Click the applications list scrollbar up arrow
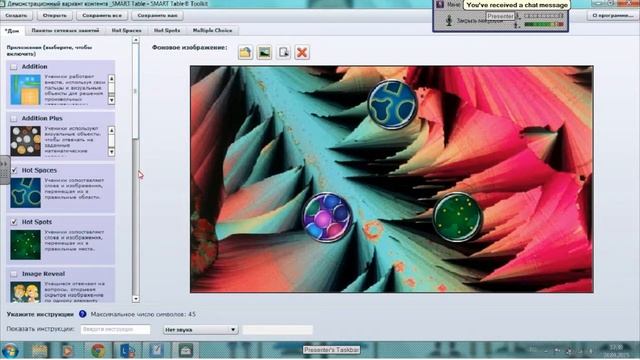The width and height of the screenshot is (640, 360). 136,40
